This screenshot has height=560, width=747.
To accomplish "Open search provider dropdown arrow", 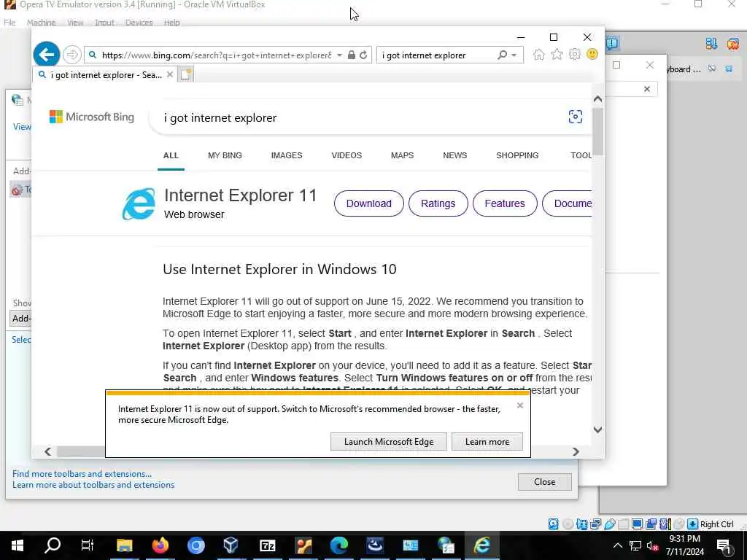I will click(x=514, y=55).
